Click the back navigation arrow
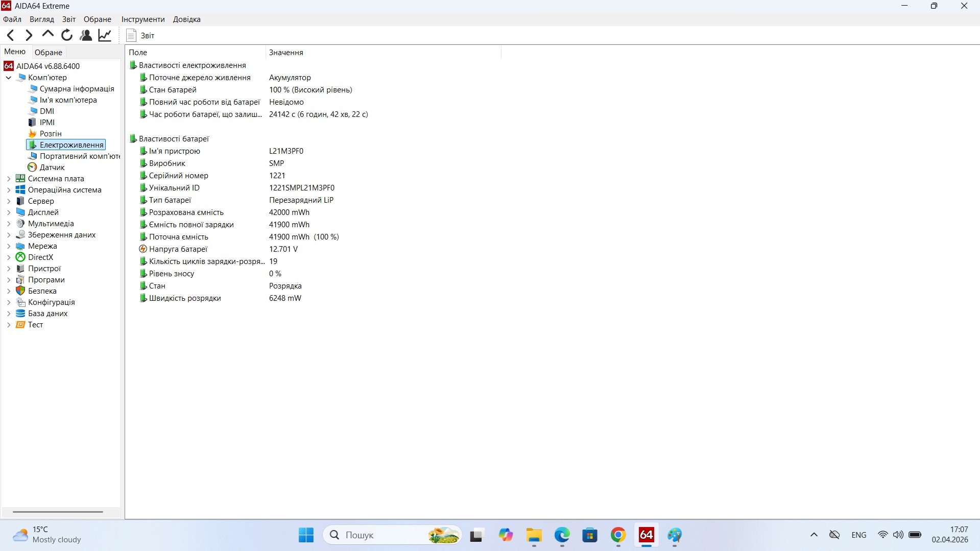 pyautogui.click(x=10, y=35)
